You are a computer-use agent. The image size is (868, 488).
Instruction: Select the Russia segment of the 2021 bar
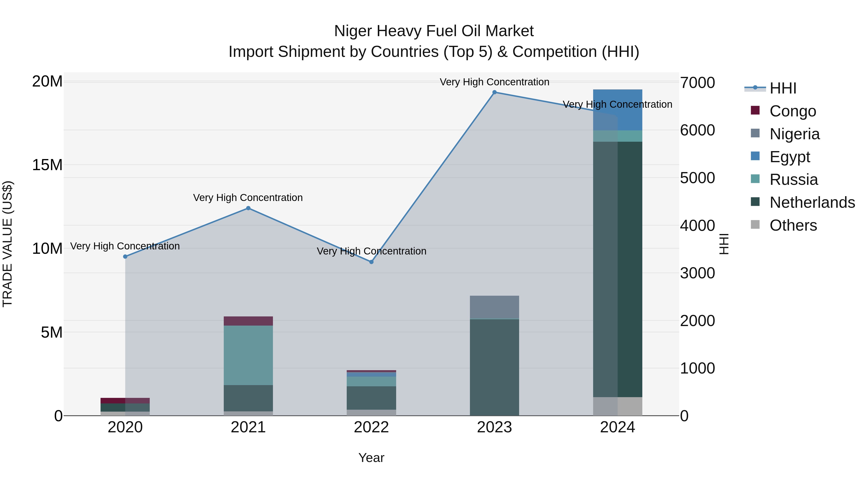(x=248, y=355)
